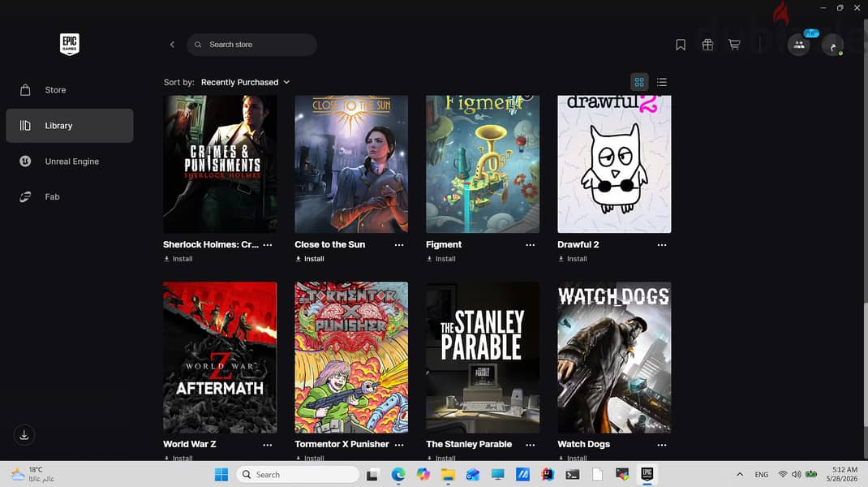Viewport: 868px width, 487px height.
Task: Open the ENG language indicator
Action: (762, 475)
